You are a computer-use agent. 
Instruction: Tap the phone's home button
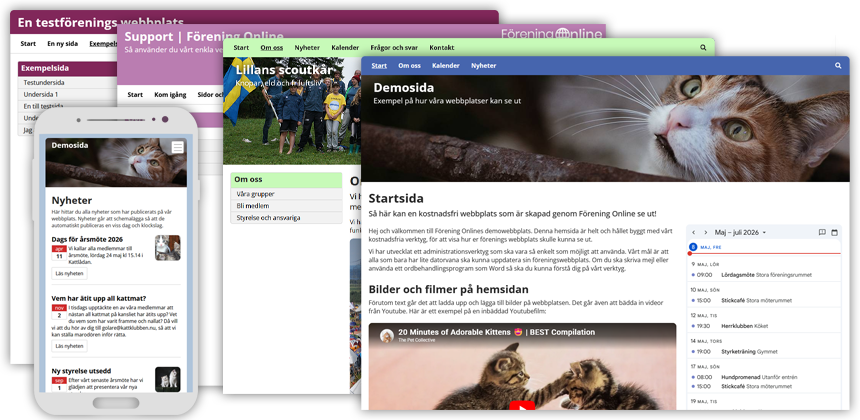(x=116, y=403)
